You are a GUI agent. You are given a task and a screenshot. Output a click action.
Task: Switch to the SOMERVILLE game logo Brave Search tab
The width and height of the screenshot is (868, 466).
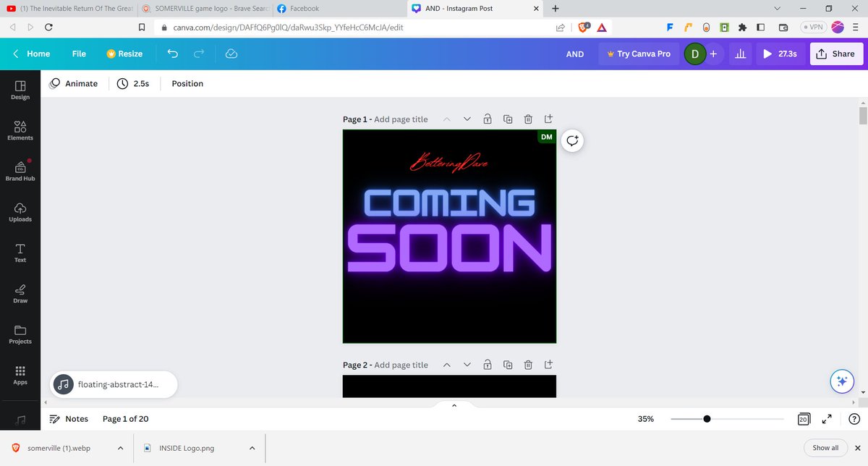click(205, 9)
